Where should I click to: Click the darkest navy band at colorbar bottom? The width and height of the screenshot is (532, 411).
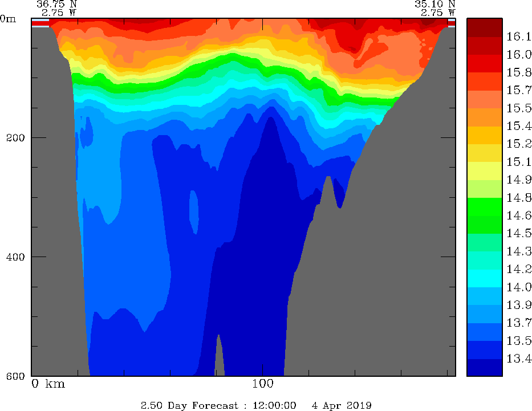[x=485, y=367]
